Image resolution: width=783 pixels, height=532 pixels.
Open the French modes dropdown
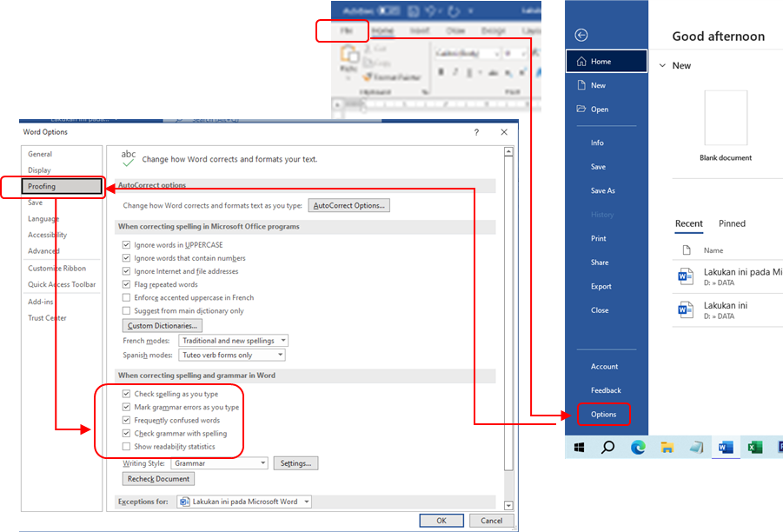tap(233, 341)
